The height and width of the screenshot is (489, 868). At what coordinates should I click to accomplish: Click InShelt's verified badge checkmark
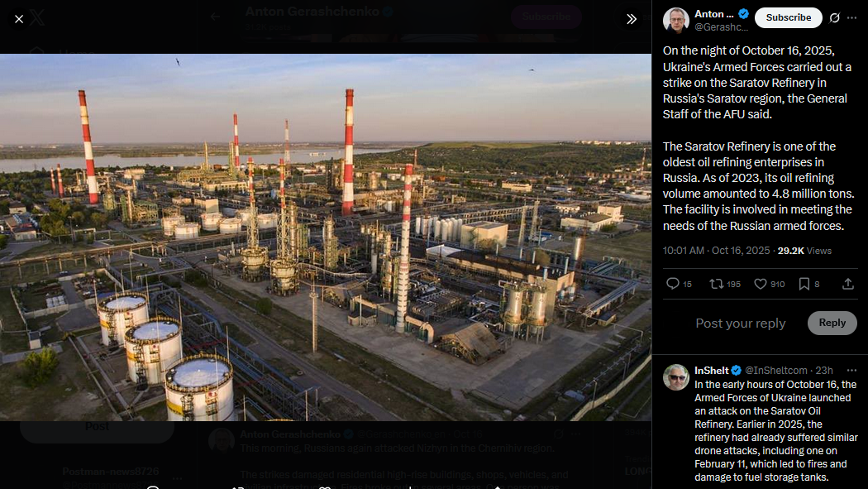point(737,371)
